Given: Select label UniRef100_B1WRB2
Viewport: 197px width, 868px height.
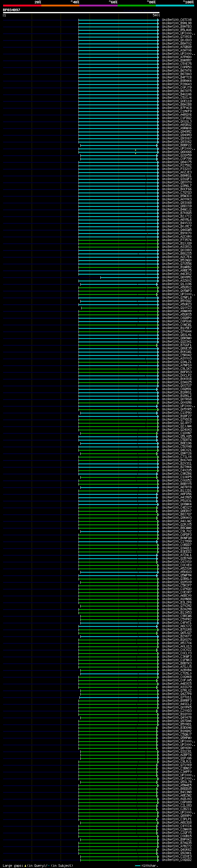Looking at the screenshot, I should 176,267.
